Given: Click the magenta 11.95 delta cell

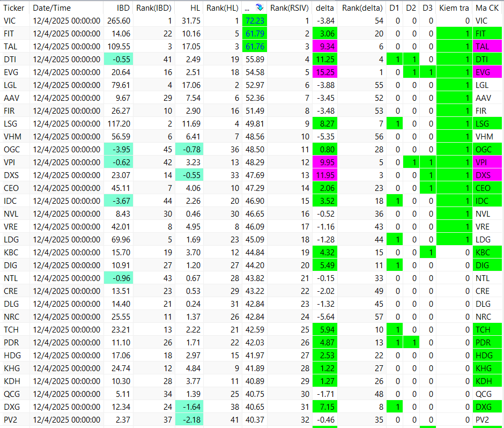Looking at the screenshot, I should (325, 175).
